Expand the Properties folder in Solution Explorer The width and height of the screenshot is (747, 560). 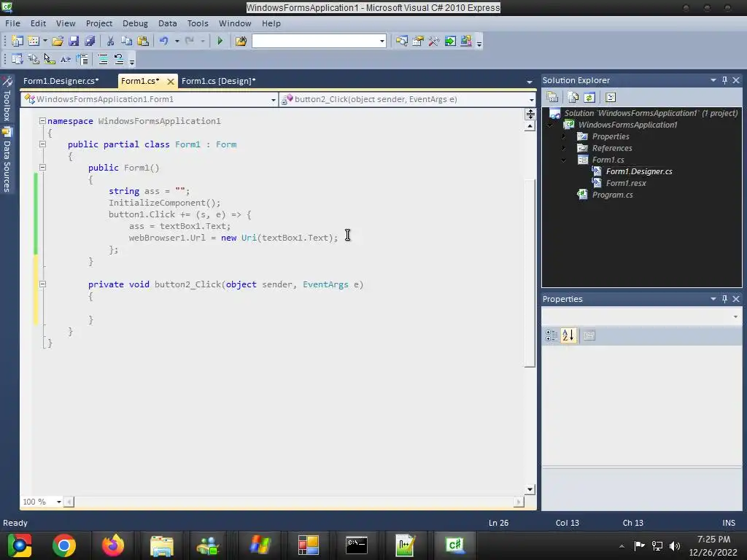tap(564, 136)
